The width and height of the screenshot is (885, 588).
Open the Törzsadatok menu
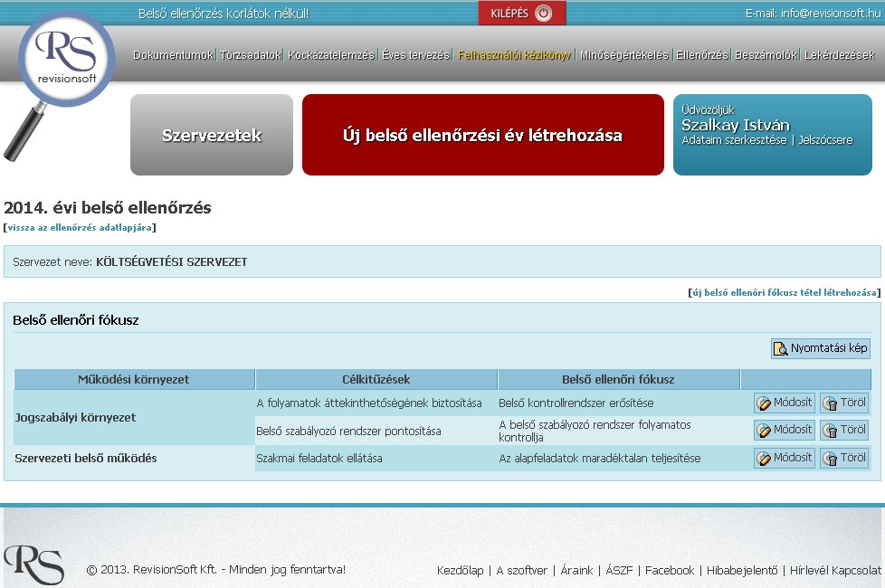[250, 55]
